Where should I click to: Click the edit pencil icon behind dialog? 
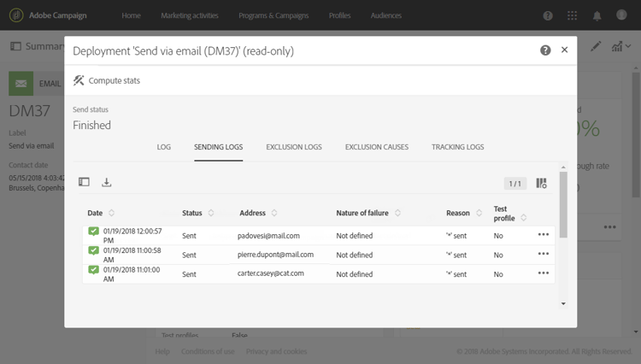point(596,47)
